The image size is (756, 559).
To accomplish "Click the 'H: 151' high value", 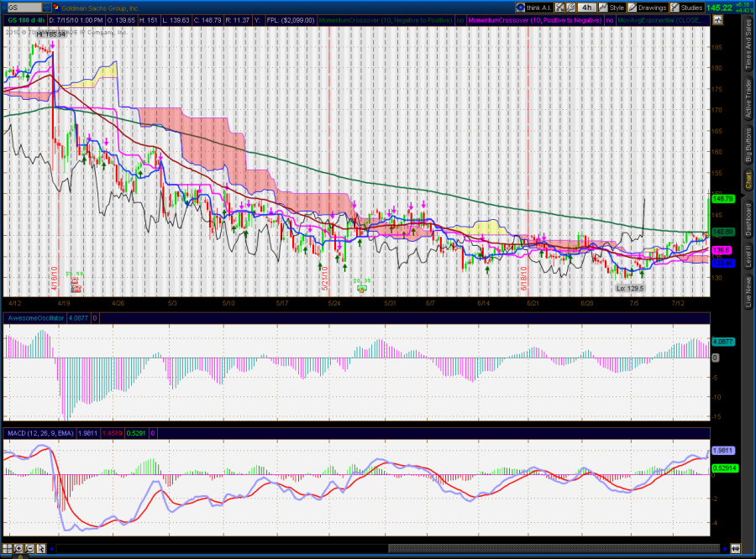I will [149, 20].
